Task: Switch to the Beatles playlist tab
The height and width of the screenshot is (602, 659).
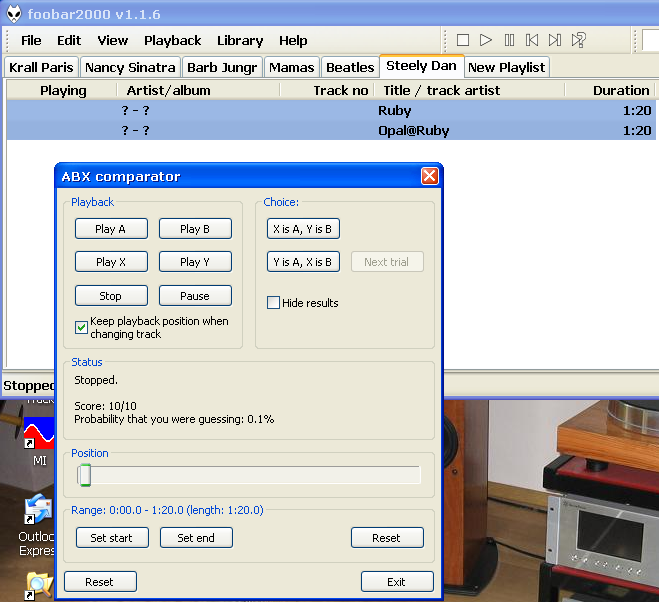Action: tap(350, 67)
